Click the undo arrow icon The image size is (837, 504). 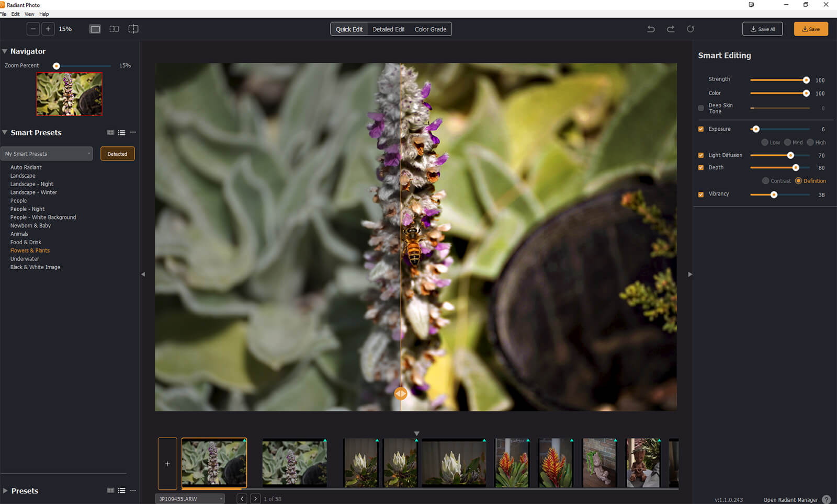pyautogui.click(x=651, y=29)
